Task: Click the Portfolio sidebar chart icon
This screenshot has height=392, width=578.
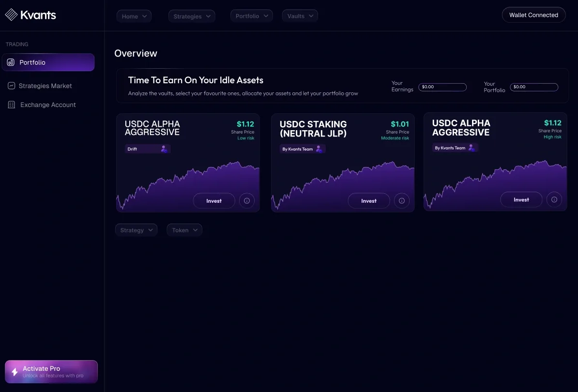Action: click(x=11, y=62)
